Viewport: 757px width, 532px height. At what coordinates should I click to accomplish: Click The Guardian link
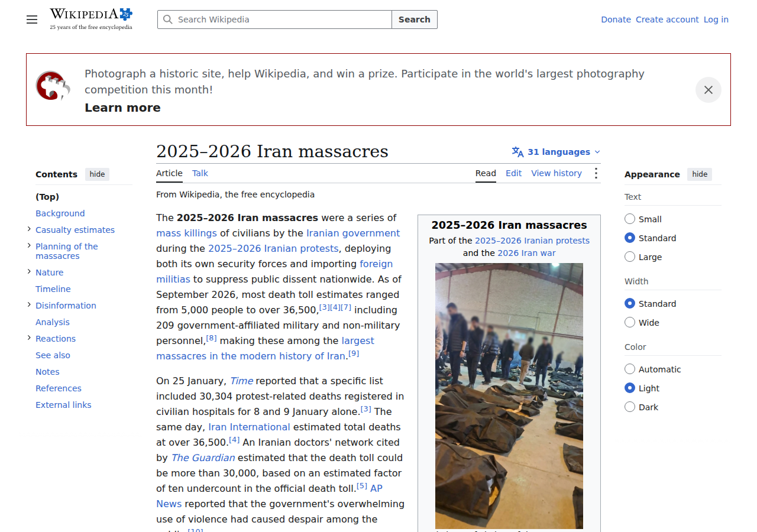(203, 458)
